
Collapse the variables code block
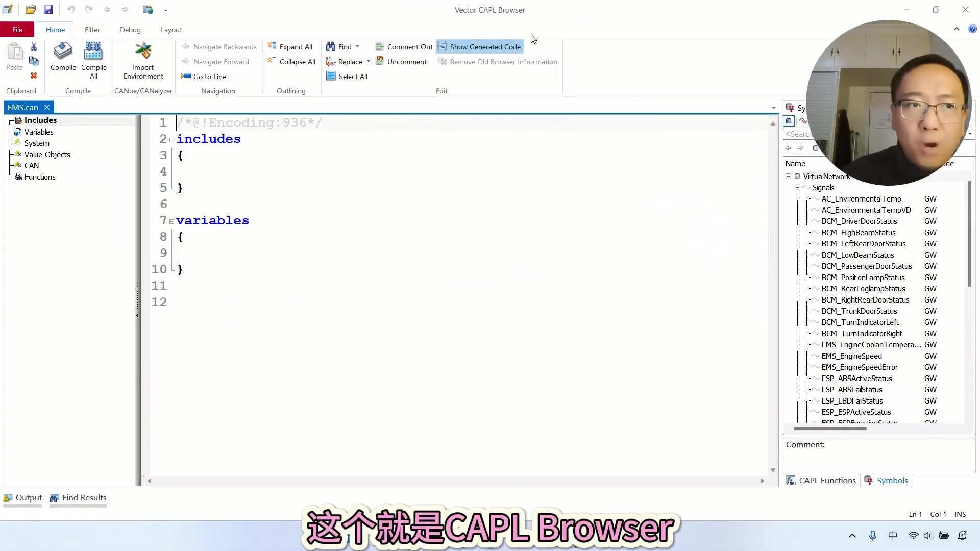pos(171,221)
